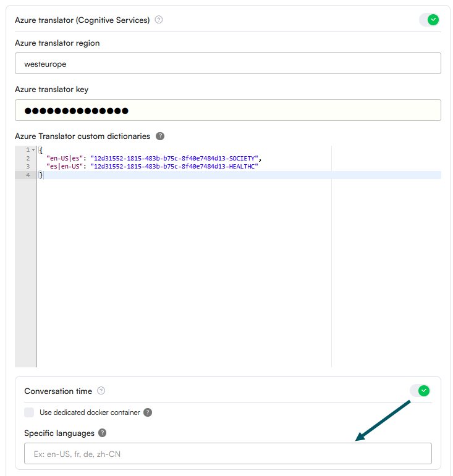Click the Azure translator key label
This screenshot has width=453, height=476.
[x=52, y=90]
